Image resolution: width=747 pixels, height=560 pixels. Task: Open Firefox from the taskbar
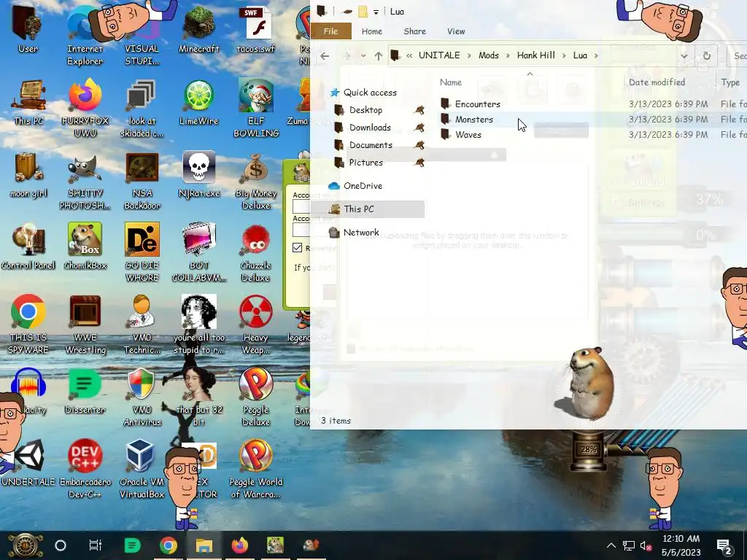tap(239, 545)
